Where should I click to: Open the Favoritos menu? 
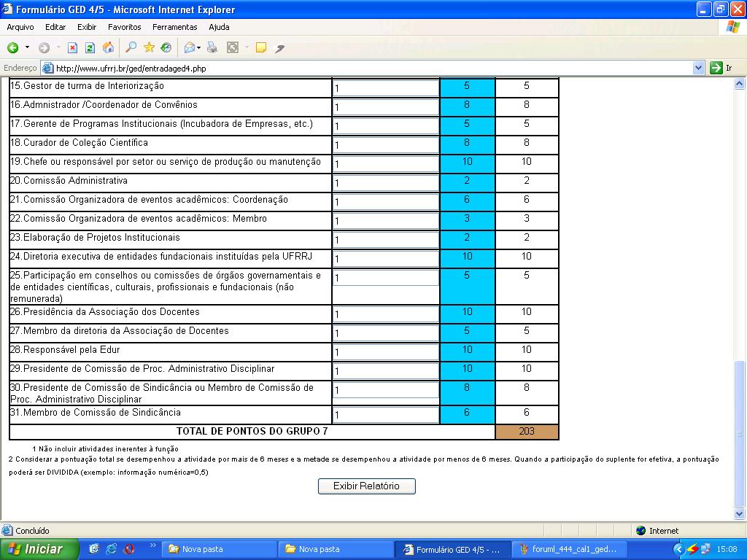coord(124,27)
